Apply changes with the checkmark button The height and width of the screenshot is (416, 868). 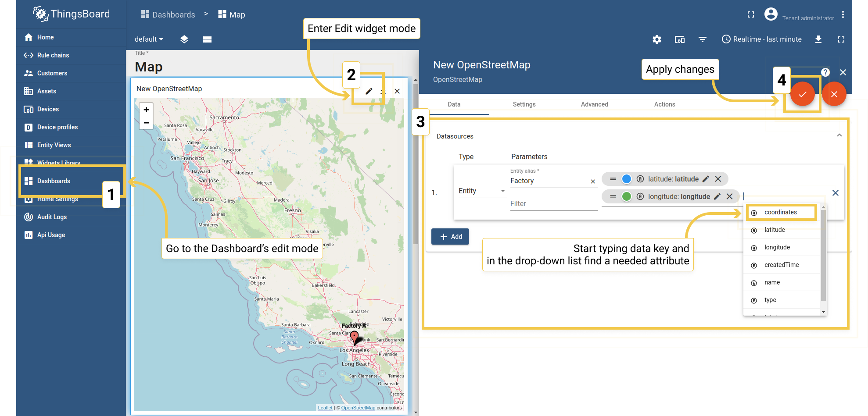[803, 94]
